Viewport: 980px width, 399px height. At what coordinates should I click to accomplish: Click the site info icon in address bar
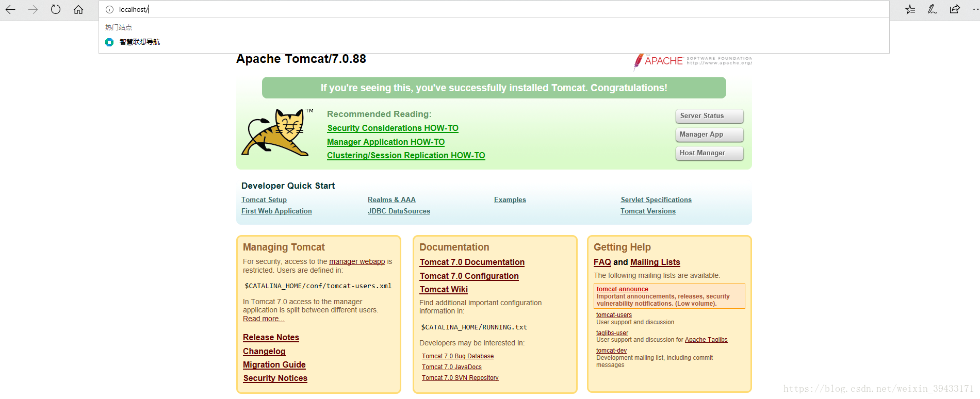click(x=109, y=9)
